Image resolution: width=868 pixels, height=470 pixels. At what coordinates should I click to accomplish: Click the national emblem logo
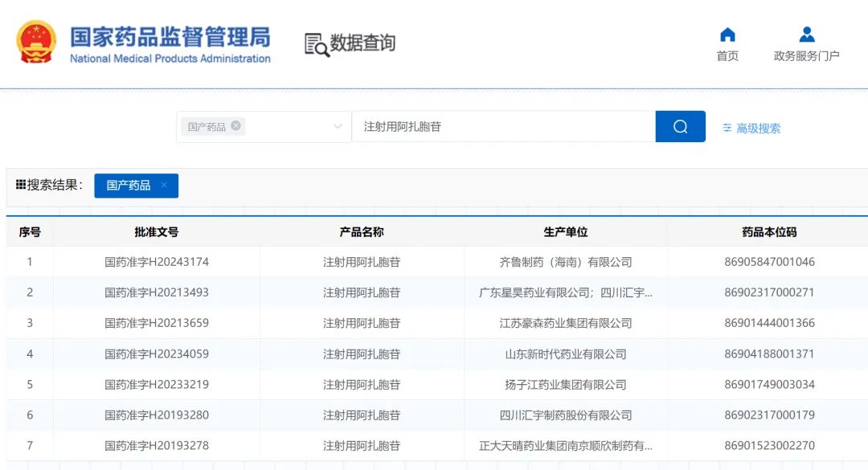coord(37,43)
